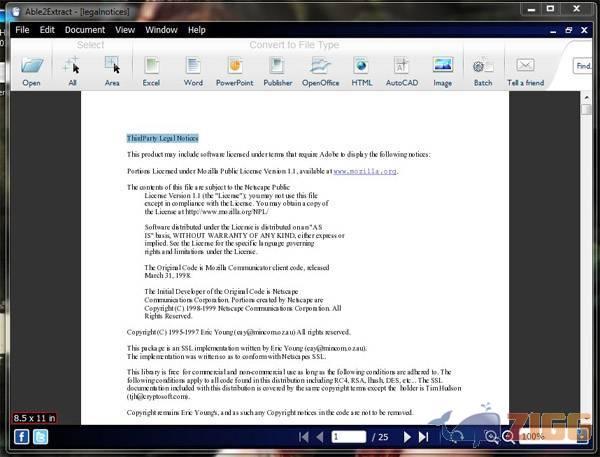This screenshot has width=600, height=457.
Task: Click the vertical scrollbar up arrow
Action: coord(587,98)
